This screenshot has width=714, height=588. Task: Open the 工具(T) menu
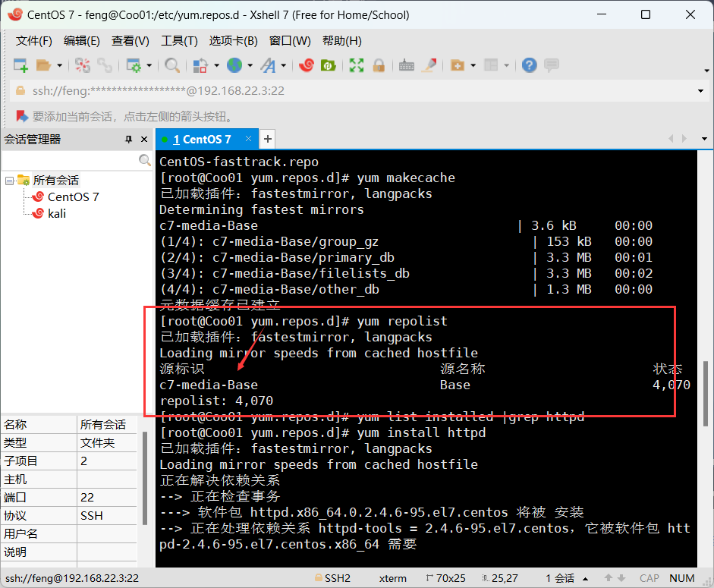click(x=179, y=41)
